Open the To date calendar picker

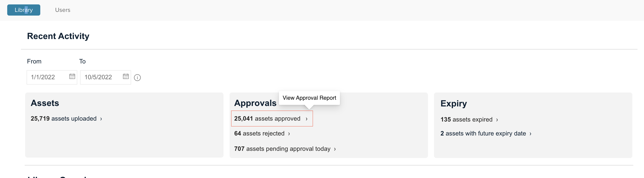(x=126, y=76)
